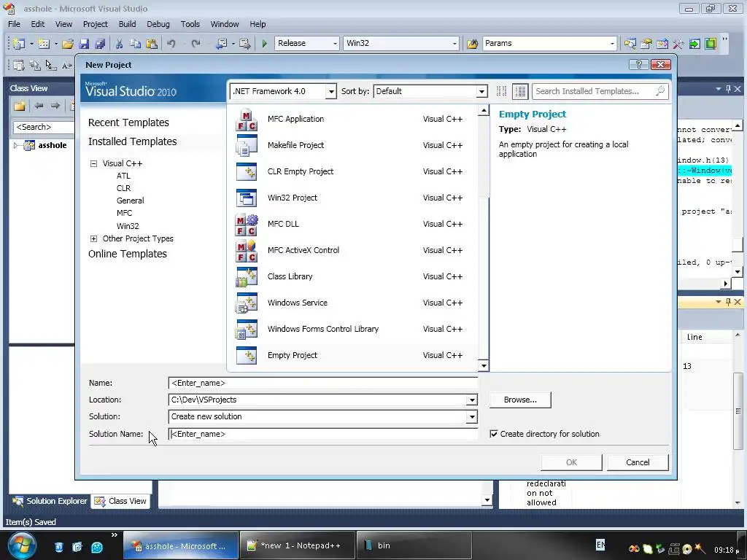
Task: Click the Find in Files icon
Action: pyautogui.click(x=472, y=43)
